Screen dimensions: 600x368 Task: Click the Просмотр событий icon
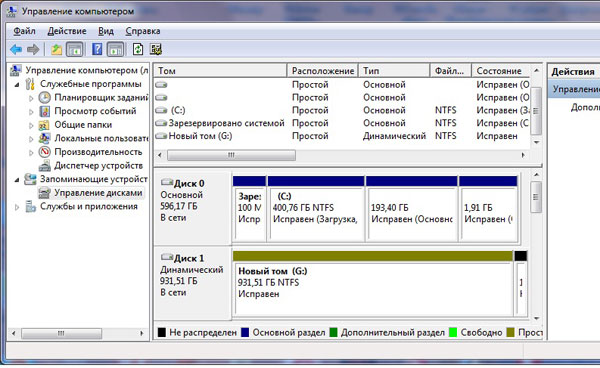point(45,111)
